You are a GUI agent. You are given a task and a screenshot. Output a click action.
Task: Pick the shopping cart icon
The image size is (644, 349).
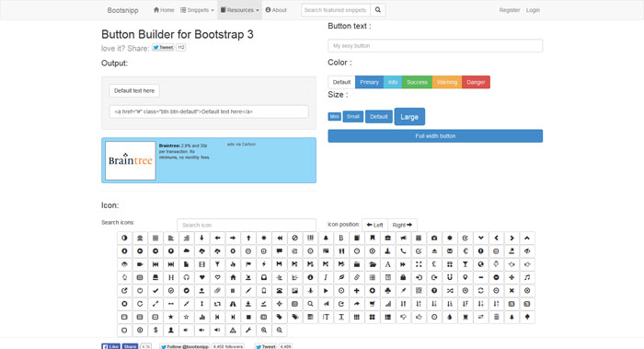pyautogui.click(x=372, y=304)
